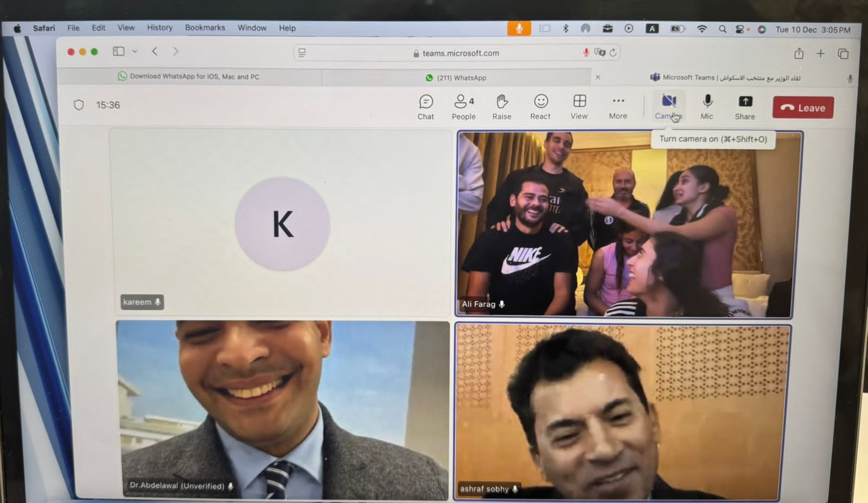This screenshot has height=503, width=868.
Task: Open a new Safari tab
Action: tap(820, 53)
